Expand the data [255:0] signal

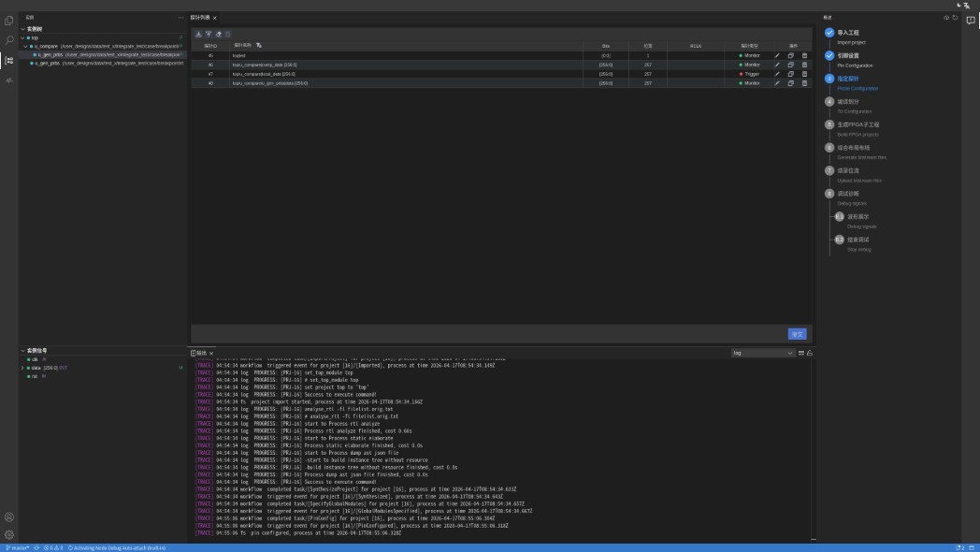(23, 369)
